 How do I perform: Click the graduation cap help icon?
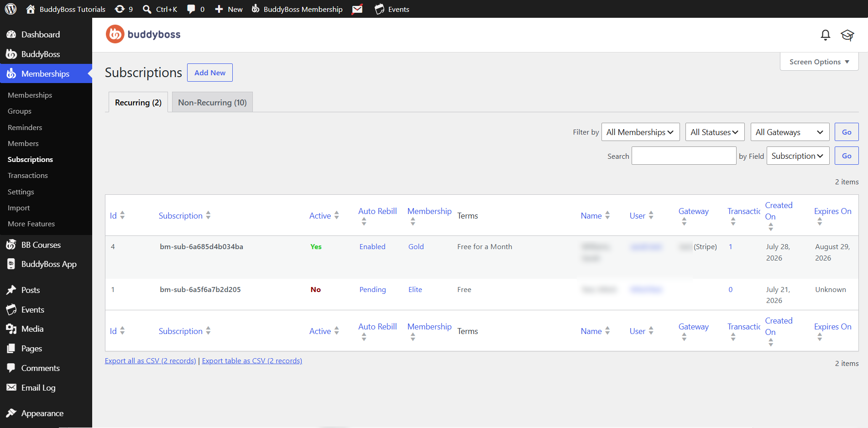pyautogui.click(x=847, y=35)
